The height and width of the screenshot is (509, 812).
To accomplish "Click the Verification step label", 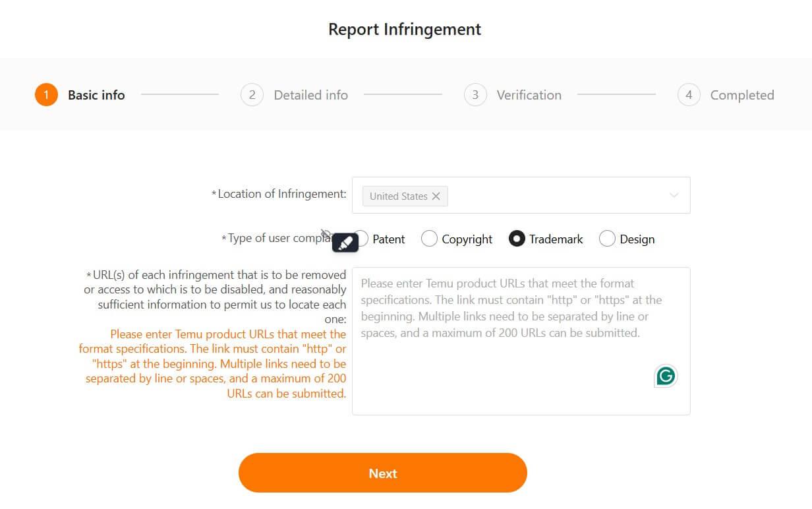I will tap(528, 94).
